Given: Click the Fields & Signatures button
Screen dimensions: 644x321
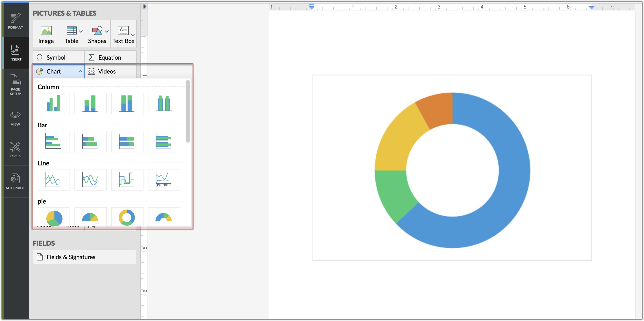Looking at the screenshot, I should click(x=85, y=257).
